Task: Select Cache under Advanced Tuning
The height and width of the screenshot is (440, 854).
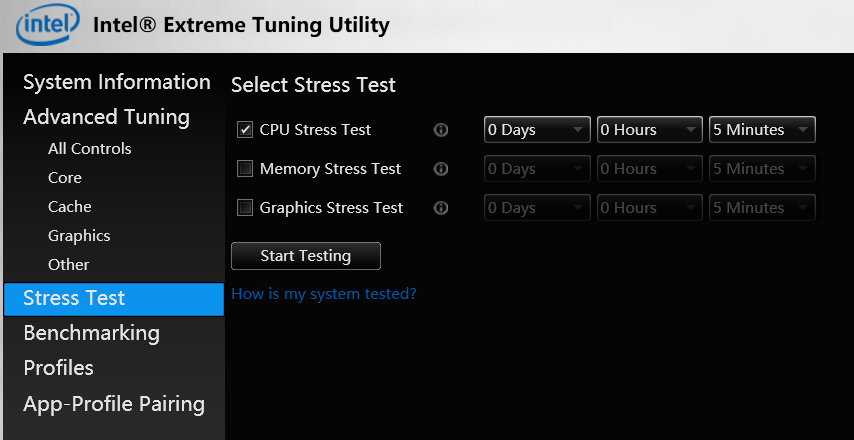Action: (70, 207)
